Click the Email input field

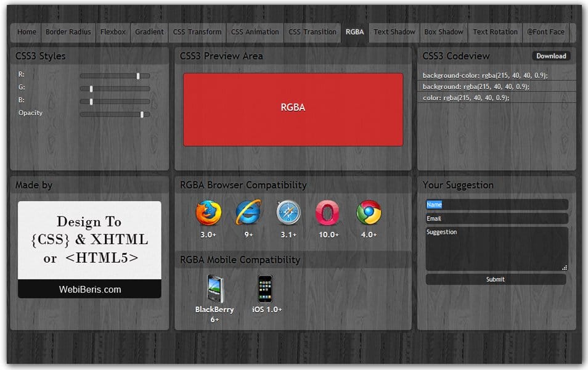(496, 218)
